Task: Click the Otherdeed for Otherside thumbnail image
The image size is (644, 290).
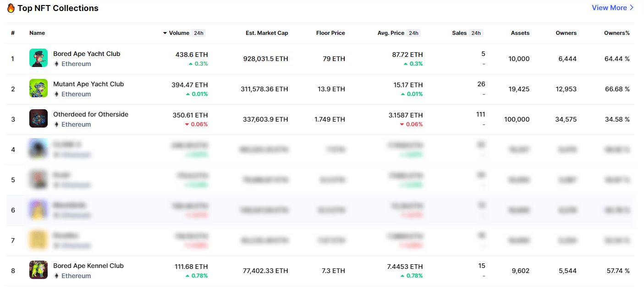Action: (x=39, y=118)
